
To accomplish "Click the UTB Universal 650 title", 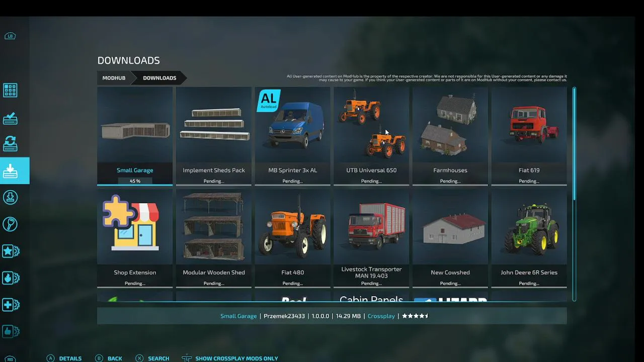I will [x=371, y=170].
